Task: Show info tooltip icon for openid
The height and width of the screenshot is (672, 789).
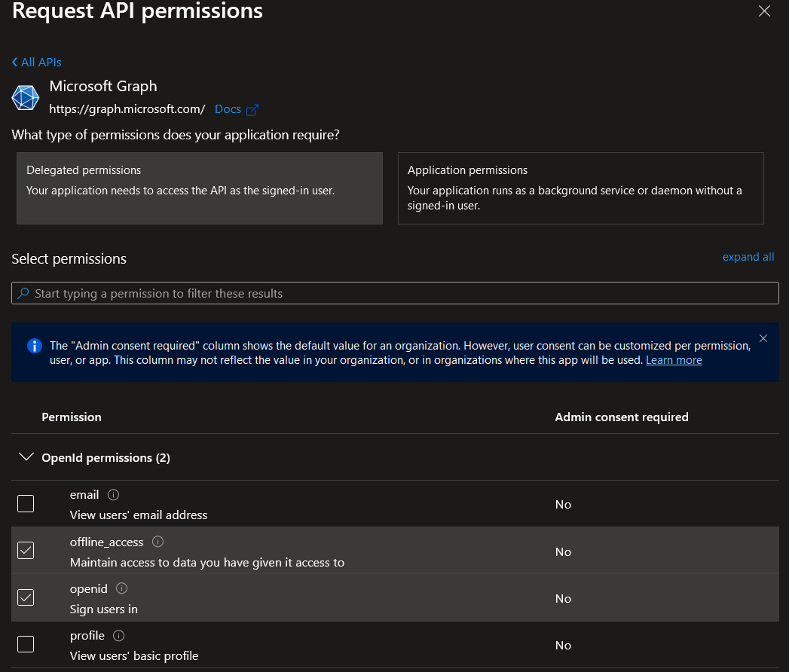Action: (x=122, y=588)
